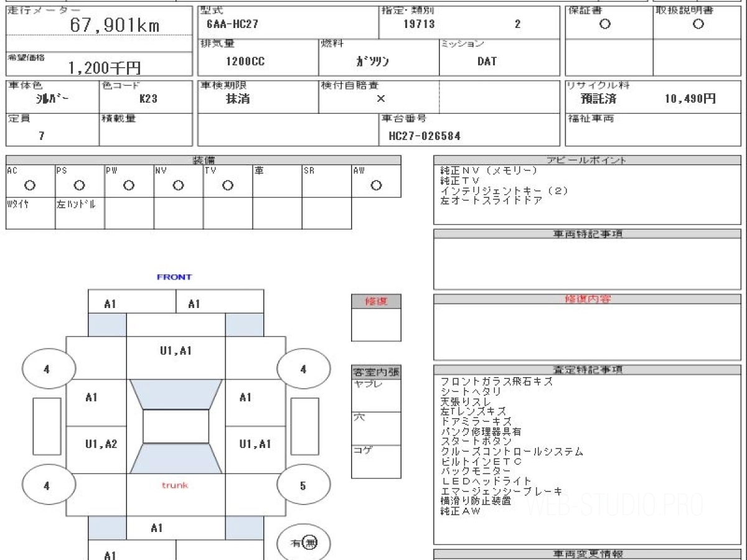Select the designation number "19713"
Viewport: 747px width, 560px height.
pos(419,25)
